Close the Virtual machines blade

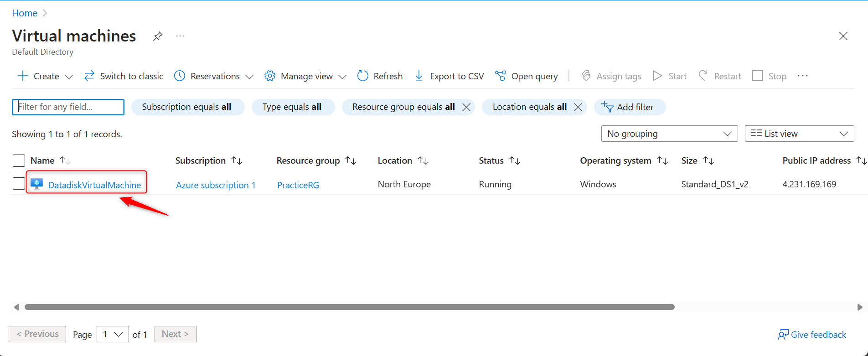[x=843, y=36]
